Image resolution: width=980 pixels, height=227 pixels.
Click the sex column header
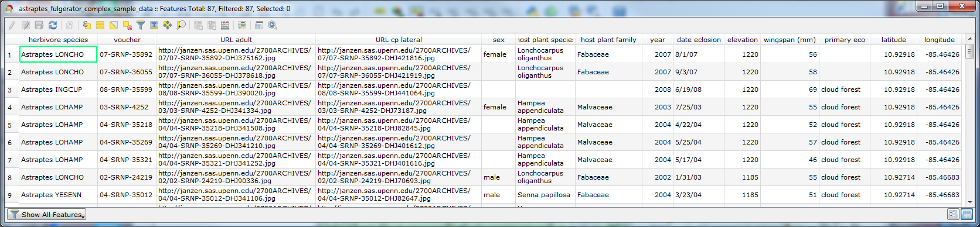tap(499, 40)
